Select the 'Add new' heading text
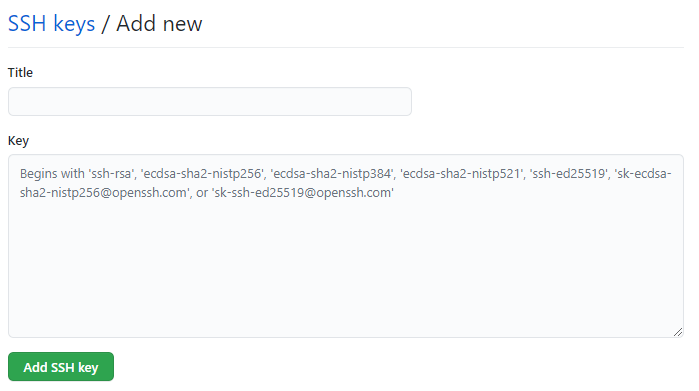This screenshot has height=391, width=699. 159,24
